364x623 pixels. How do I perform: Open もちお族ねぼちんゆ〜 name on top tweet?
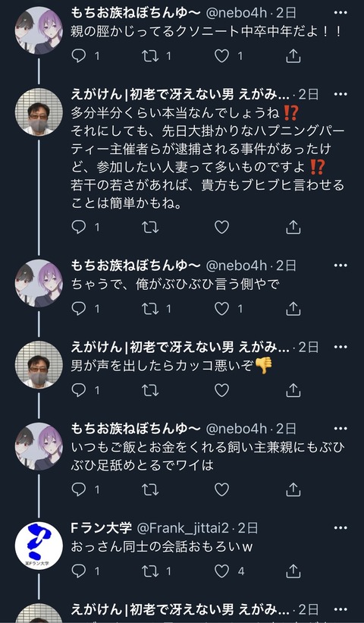136,13
